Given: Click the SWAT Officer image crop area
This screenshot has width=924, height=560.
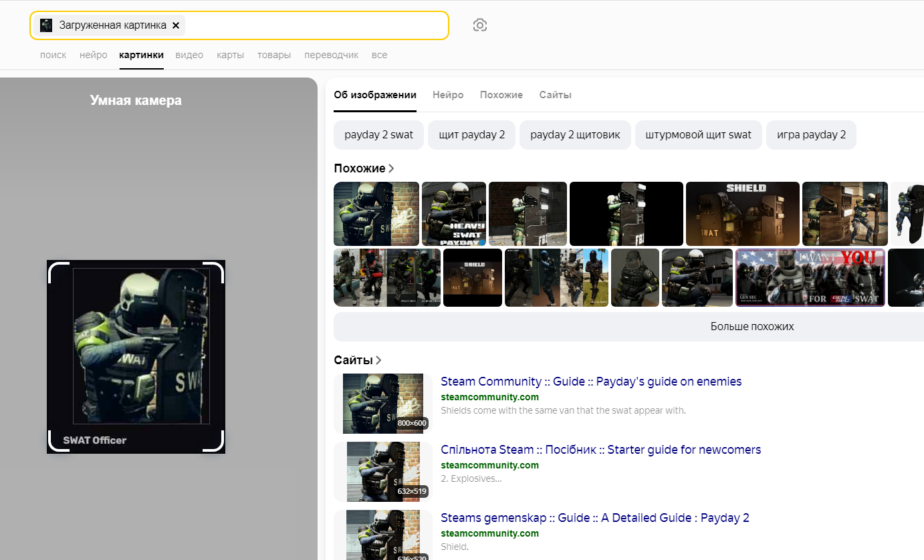Looking at the screenshot, I should coord(136,356).
